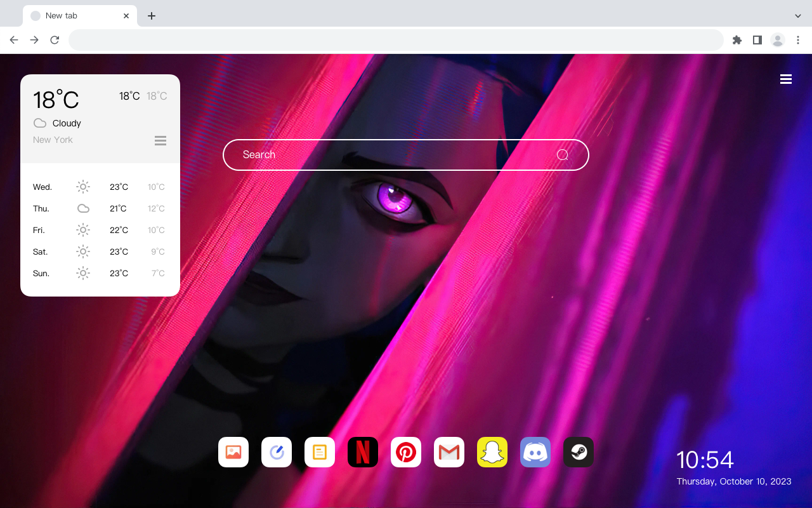
Task: Select the Fri. forecast row label
Action: coord(39,231)
